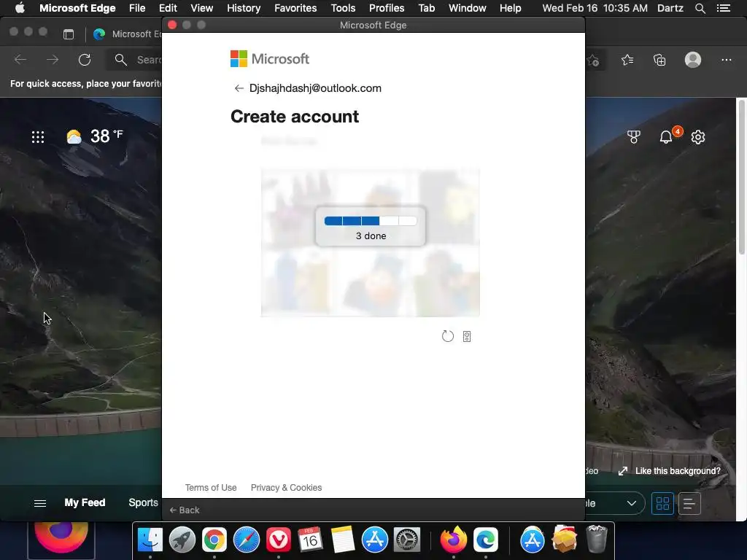Click Microsoft Edge icon in the Dock

[485, 540]
